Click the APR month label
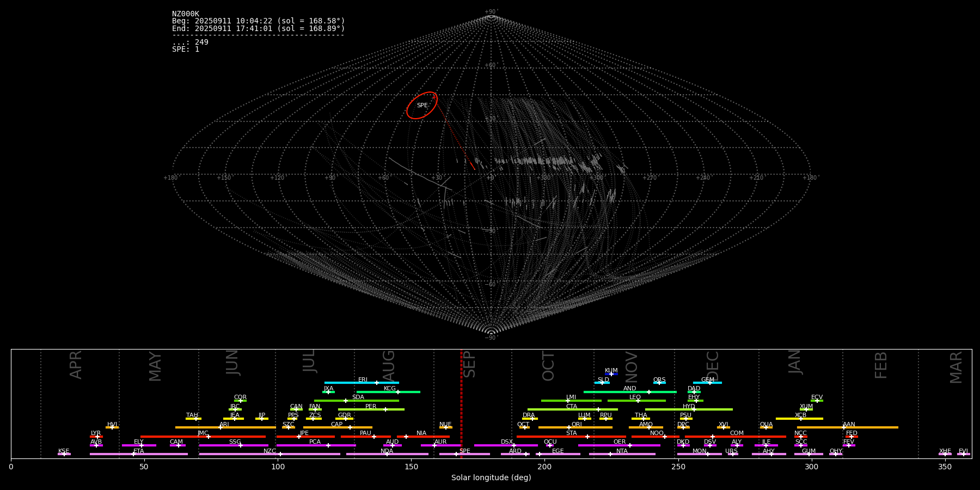 [x=76, y=365]
